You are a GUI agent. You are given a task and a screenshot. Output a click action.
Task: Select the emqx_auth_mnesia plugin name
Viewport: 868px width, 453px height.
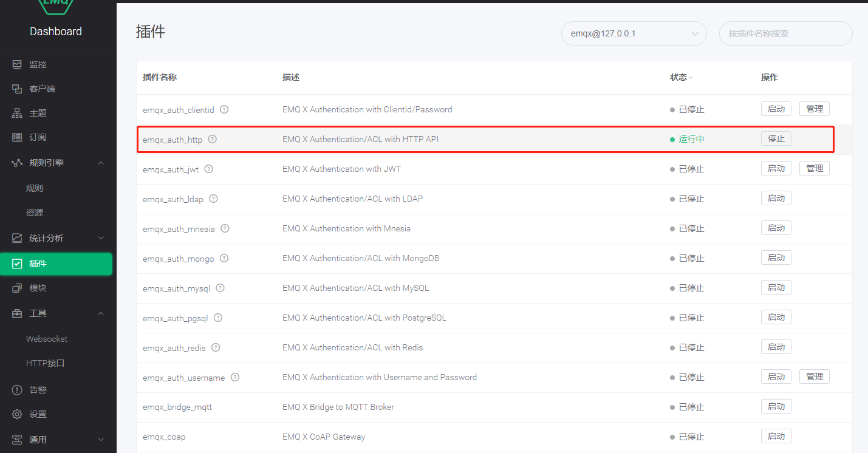[x=179, y=229]
